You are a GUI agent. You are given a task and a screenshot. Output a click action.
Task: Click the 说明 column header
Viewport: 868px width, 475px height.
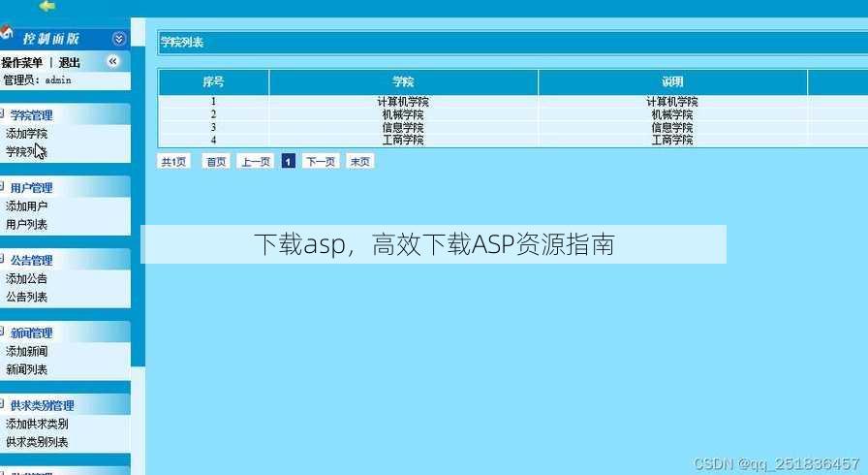672,82
